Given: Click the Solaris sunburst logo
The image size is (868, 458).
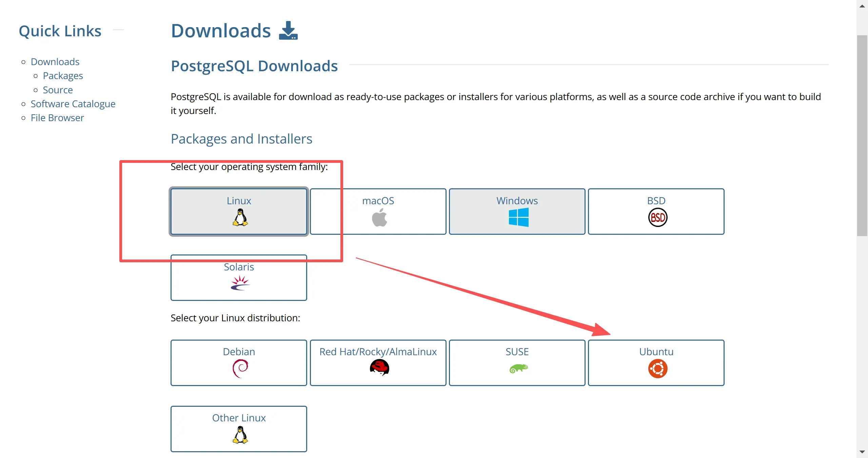Looking at the screenshot, I should [240, 283].
